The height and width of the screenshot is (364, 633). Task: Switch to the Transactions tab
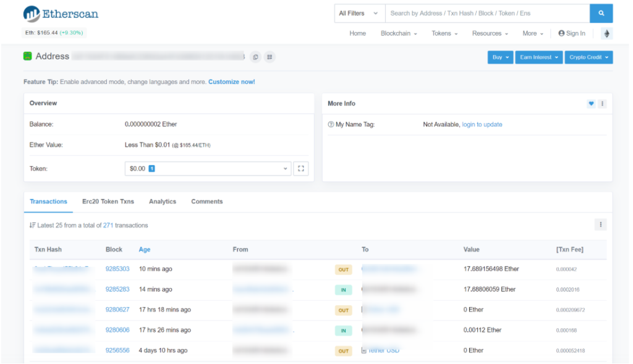[48, 201]
